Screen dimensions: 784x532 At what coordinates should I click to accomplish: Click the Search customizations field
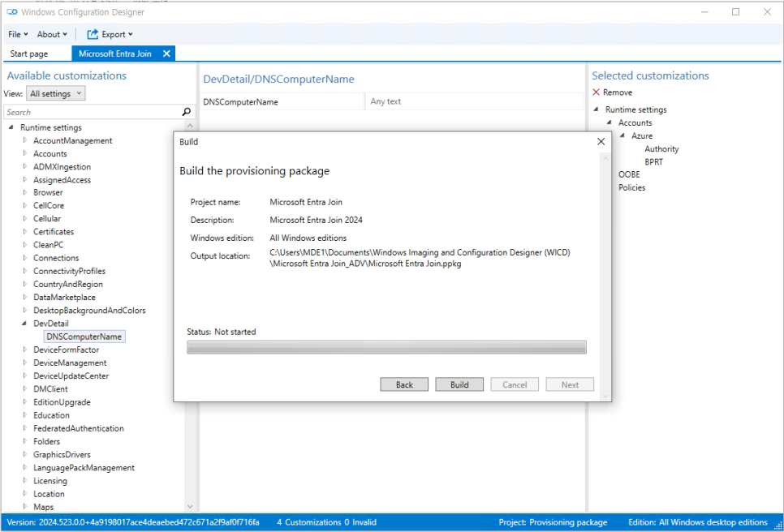pos(93,112)
